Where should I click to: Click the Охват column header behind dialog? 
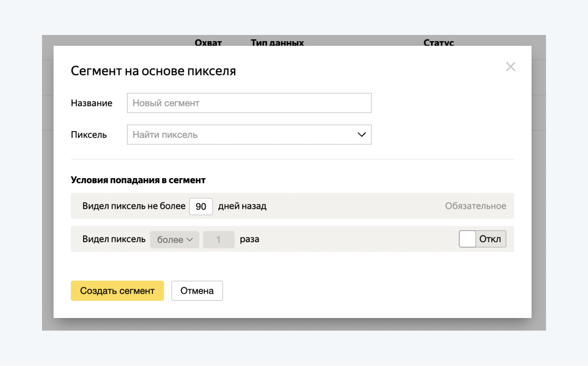(208, 42)
